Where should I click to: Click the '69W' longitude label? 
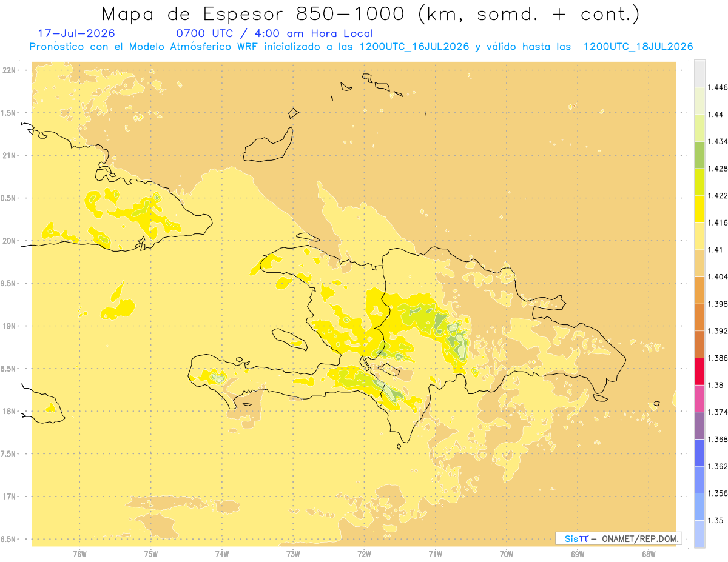pyautogui.click(x=578, y=554)
